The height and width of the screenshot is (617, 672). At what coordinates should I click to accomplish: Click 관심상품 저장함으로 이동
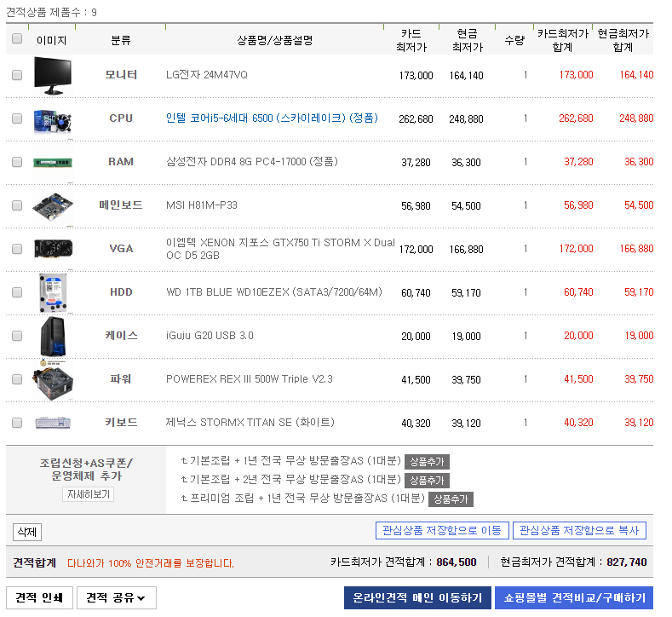tap(442, 530)
